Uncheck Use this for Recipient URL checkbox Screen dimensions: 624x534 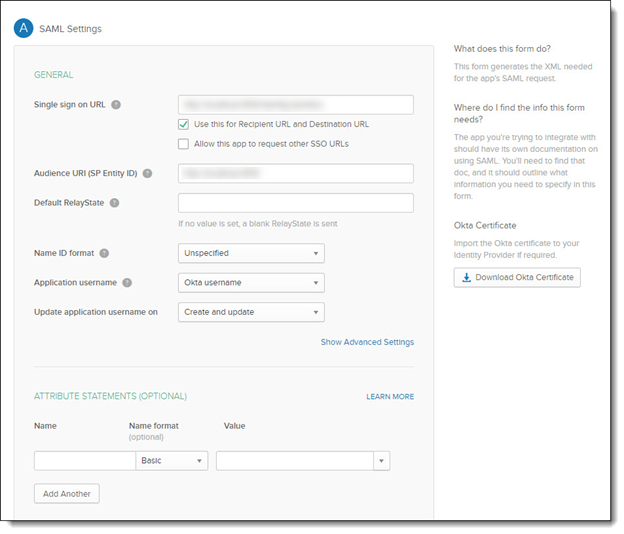183,125
